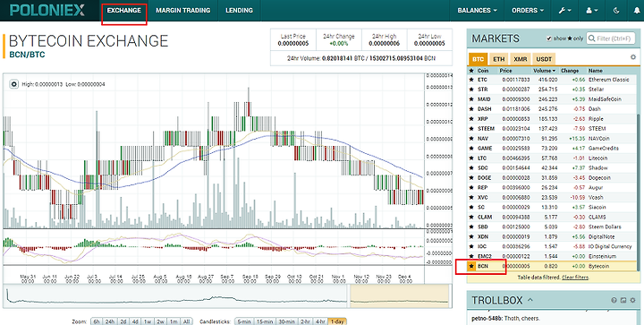Click the star next to GAME
Screen dimensions: 644x325
tap(471, 149)
